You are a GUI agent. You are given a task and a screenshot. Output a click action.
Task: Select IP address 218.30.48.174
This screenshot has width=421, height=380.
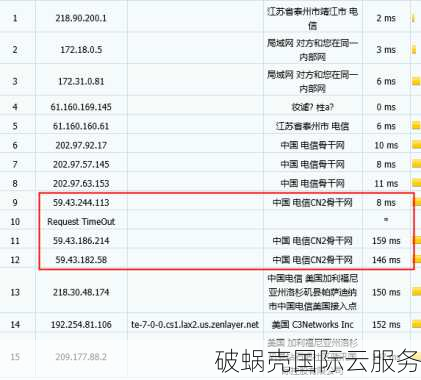pyautogui.click(x=81, y=292)
